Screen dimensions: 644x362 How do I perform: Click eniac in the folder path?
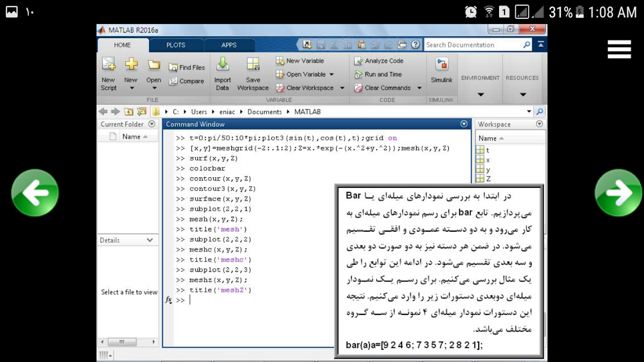(x=227, y=112)
